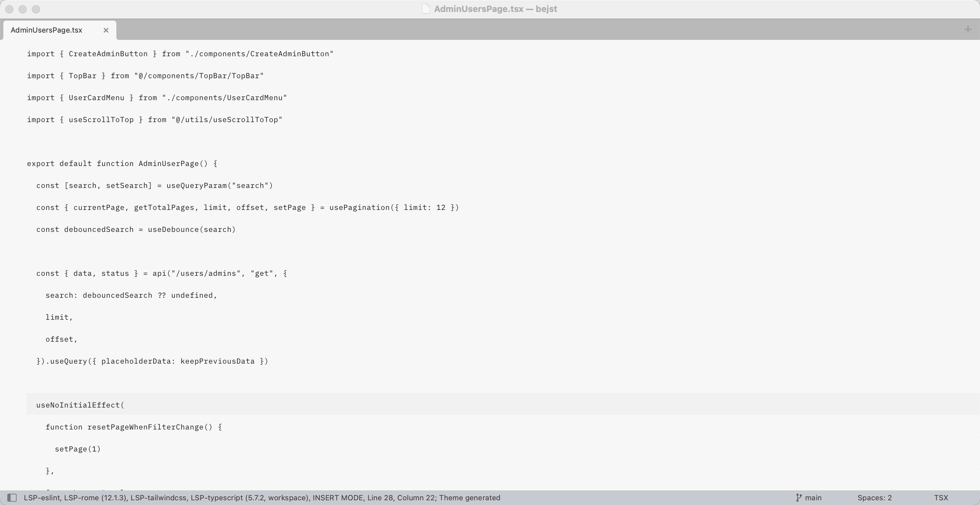The width and height of the screenshot is (980, 505).
Task: Click useQueryParam in the search line
Action: pyautogui.click(x=197, y=186)
